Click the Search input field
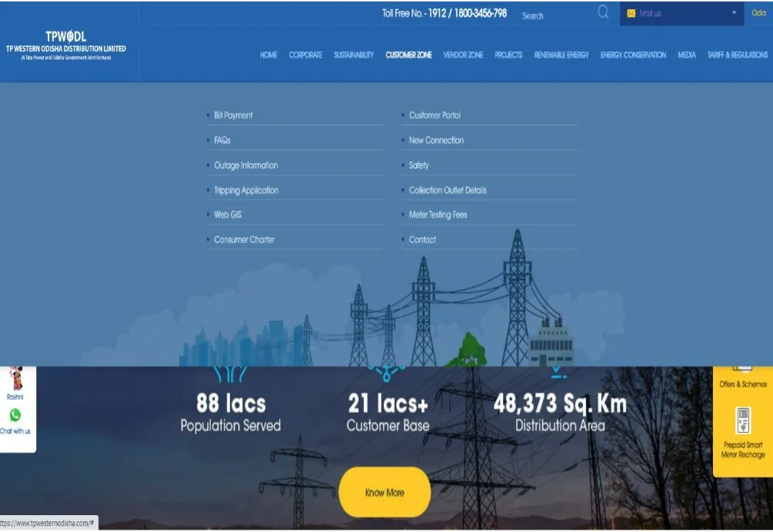 coord(555,15)
